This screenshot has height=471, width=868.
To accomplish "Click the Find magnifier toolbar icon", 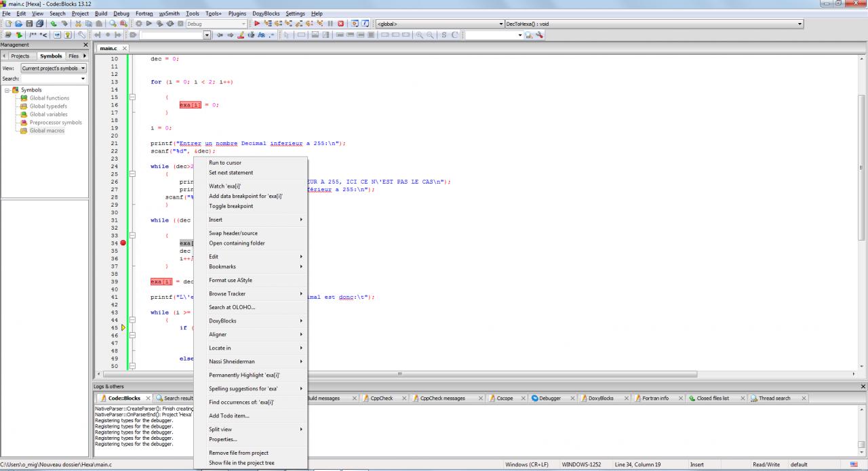I will point(113,24).
